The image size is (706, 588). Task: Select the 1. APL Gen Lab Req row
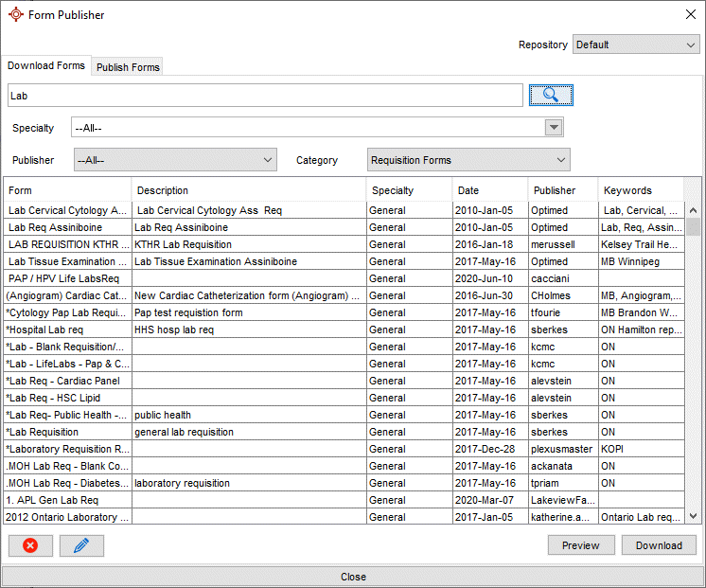tap(344, 500)
